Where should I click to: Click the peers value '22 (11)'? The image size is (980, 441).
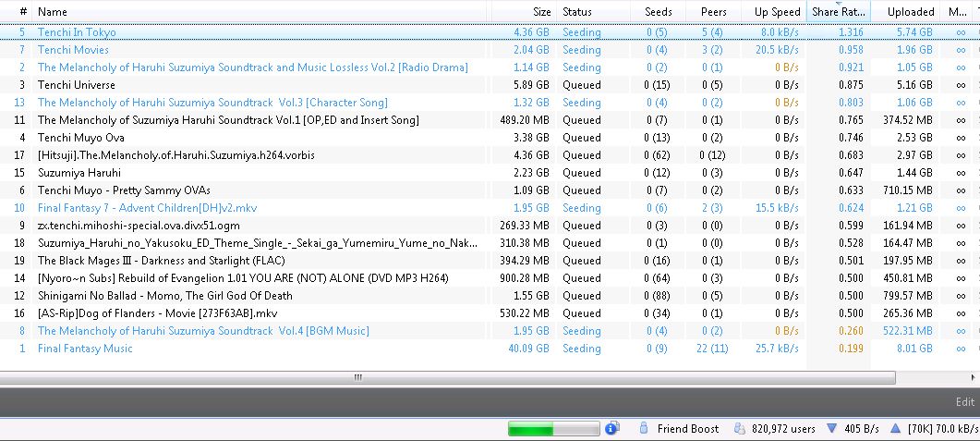point(712,348)
